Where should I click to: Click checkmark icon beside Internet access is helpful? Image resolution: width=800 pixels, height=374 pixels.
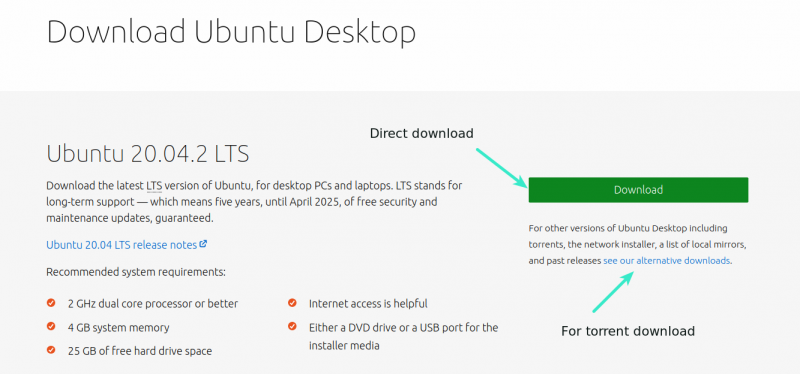coord(292,303)
